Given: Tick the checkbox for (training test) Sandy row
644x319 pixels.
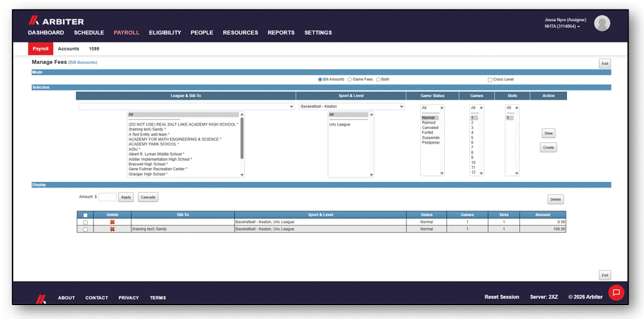Looking at the screenshot, I should [x=86, y=229].
